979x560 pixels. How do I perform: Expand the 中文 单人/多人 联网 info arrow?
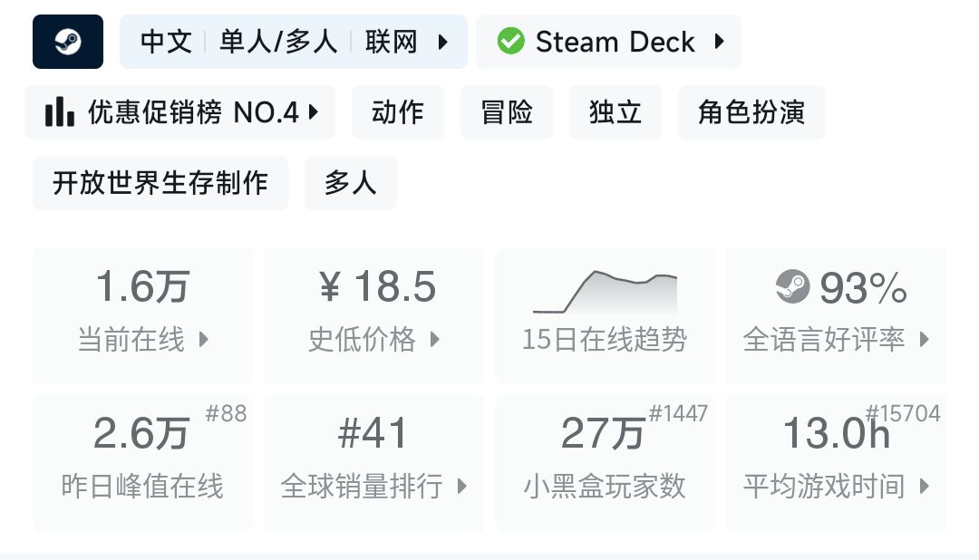coord(443,42)
